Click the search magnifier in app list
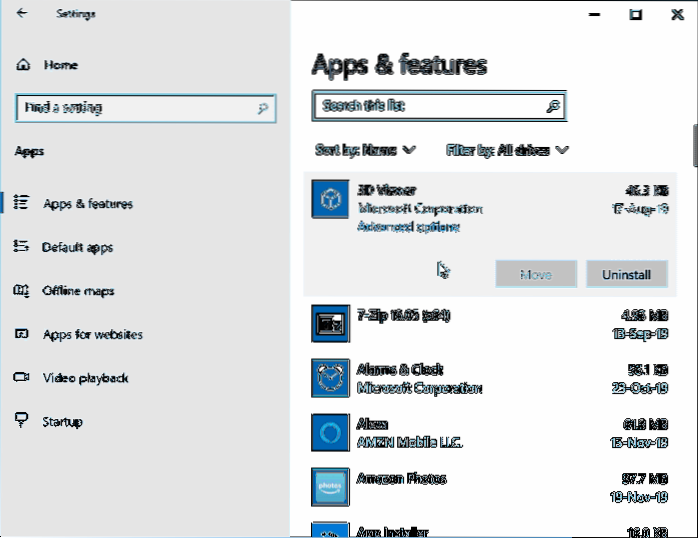The height and width of the screenshot is (538, 698). (x=553, y=106)
